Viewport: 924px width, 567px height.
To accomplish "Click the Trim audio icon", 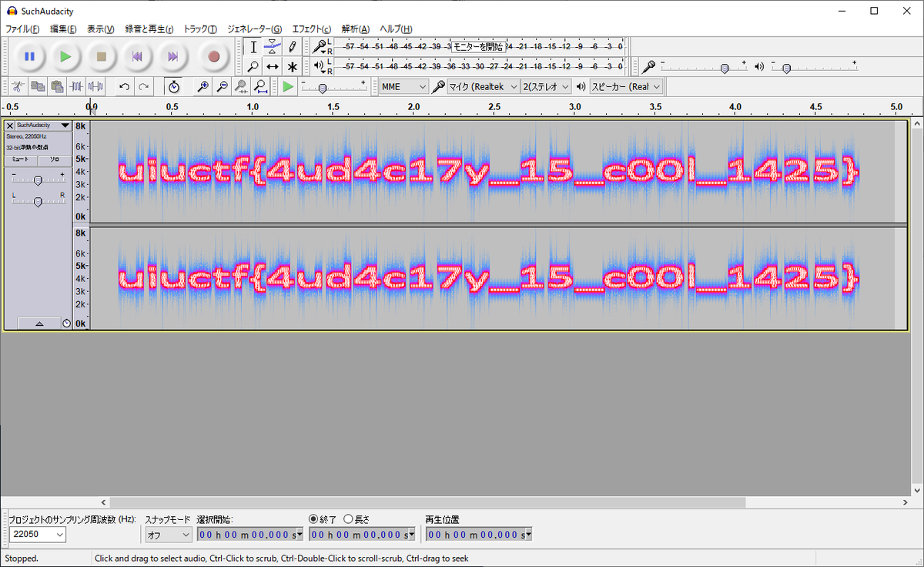I will coord(76,86).
